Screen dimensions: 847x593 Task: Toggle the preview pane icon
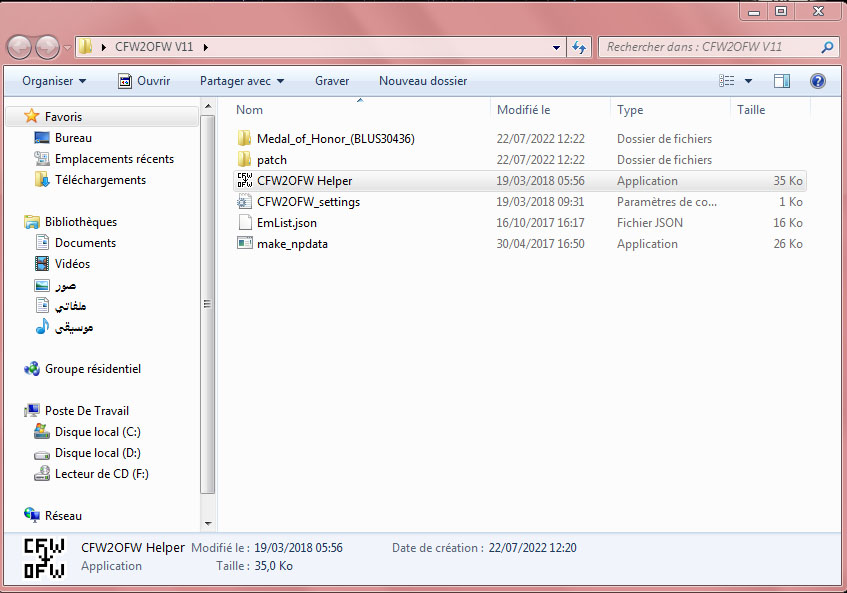pyautogui.click(x=782, y=81)
